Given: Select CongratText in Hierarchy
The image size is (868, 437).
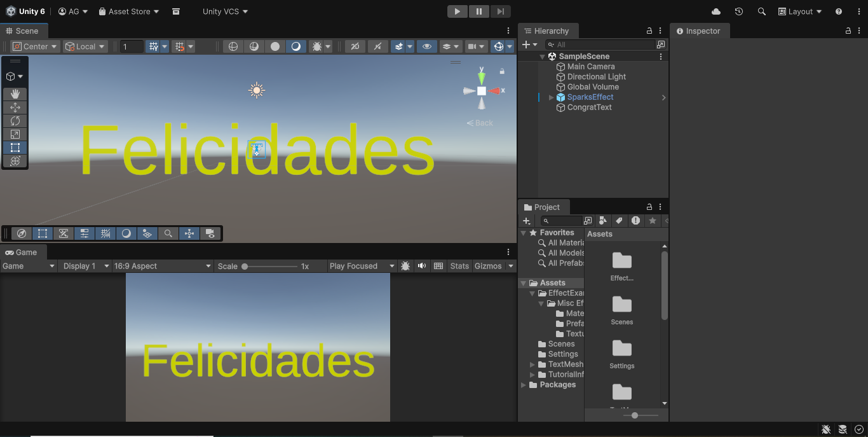Looking at the screenshot, I should [590, 108].
